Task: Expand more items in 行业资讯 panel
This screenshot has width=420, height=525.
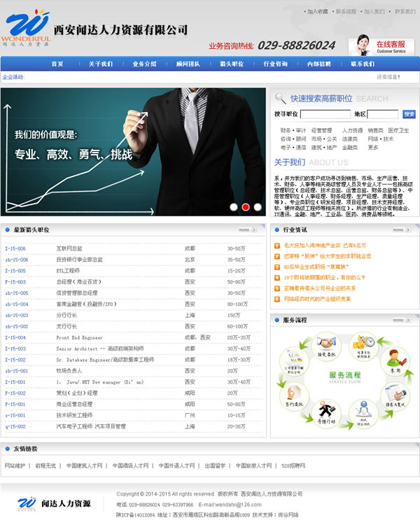Action: (400, 230)
